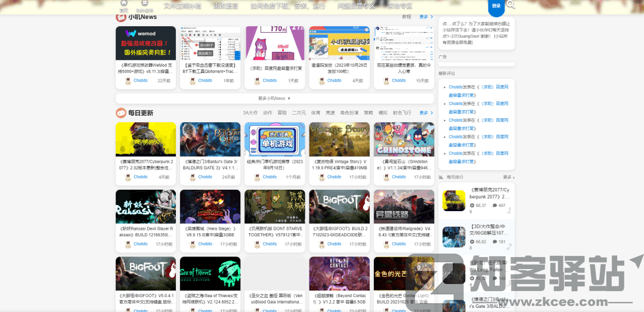This screenshot has height=312, width=644.
Task: Open the search magnifier icon
Action: click(511, 5)
